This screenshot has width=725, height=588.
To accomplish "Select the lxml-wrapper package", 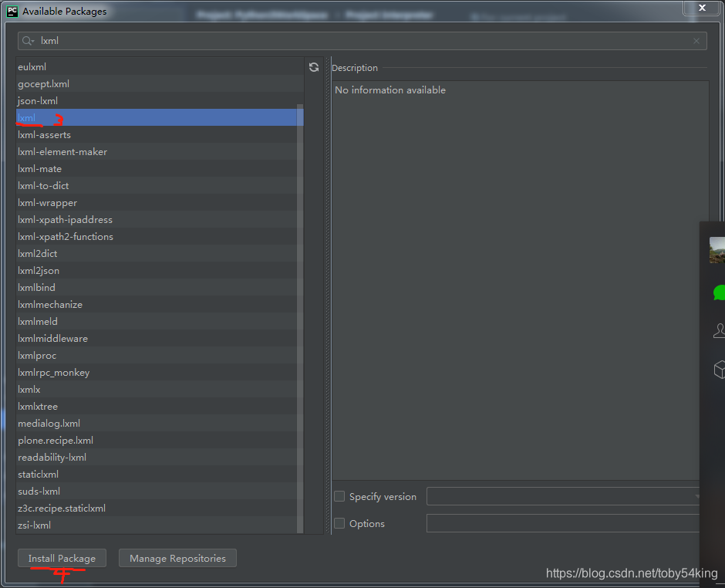I will click(x=160, y=203).
